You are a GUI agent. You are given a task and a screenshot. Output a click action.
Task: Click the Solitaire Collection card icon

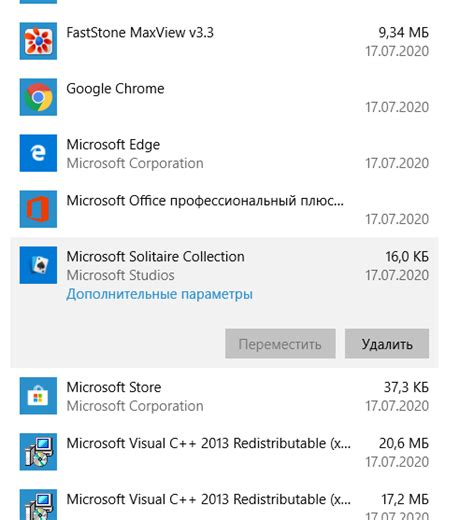[38, 265]
